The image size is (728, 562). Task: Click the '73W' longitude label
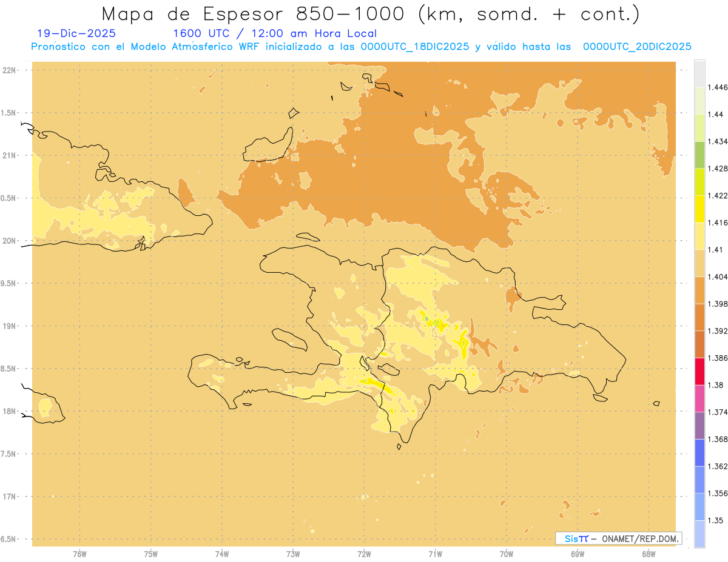(x=293, y=554)
